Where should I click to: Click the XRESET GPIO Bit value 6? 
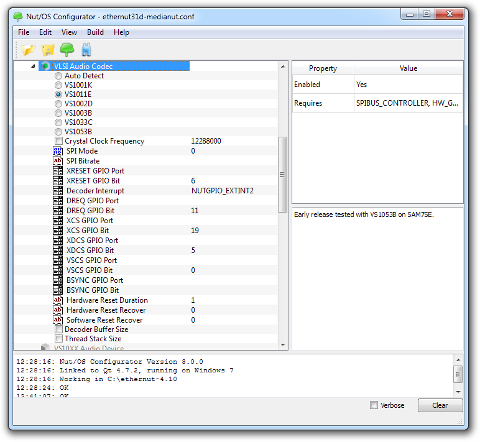click(193, 181)
